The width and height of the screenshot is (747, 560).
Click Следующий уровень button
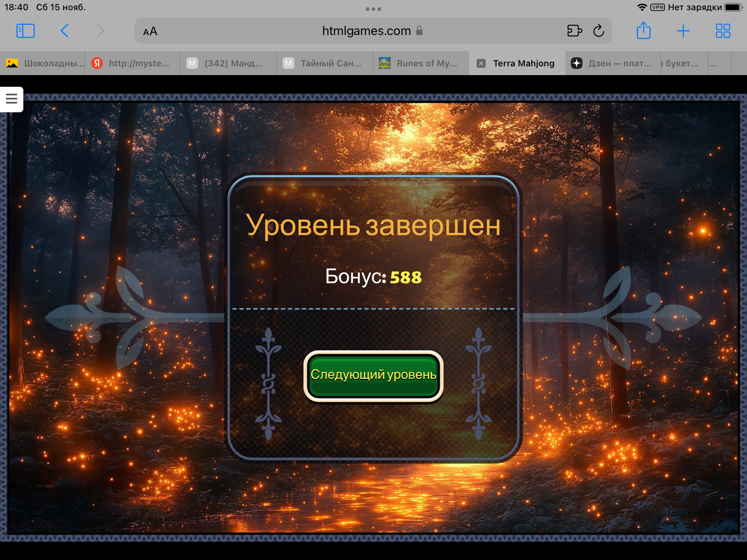point(373,375)
